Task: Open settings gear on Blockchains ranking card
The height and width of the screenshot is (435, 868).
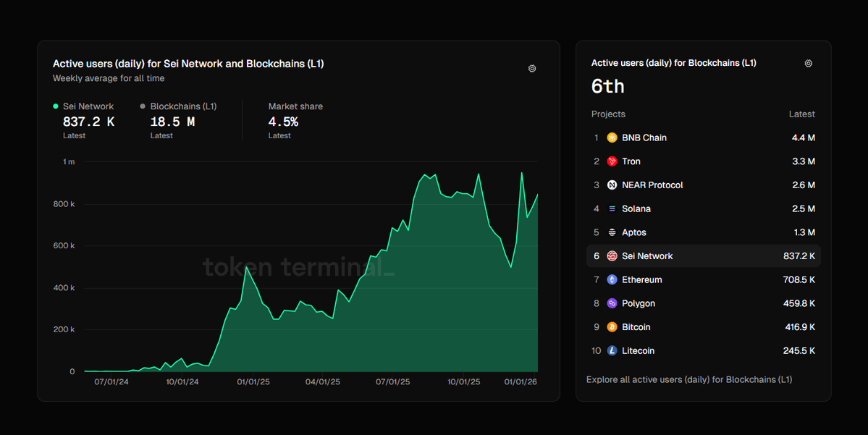Action: coord(808,64)
